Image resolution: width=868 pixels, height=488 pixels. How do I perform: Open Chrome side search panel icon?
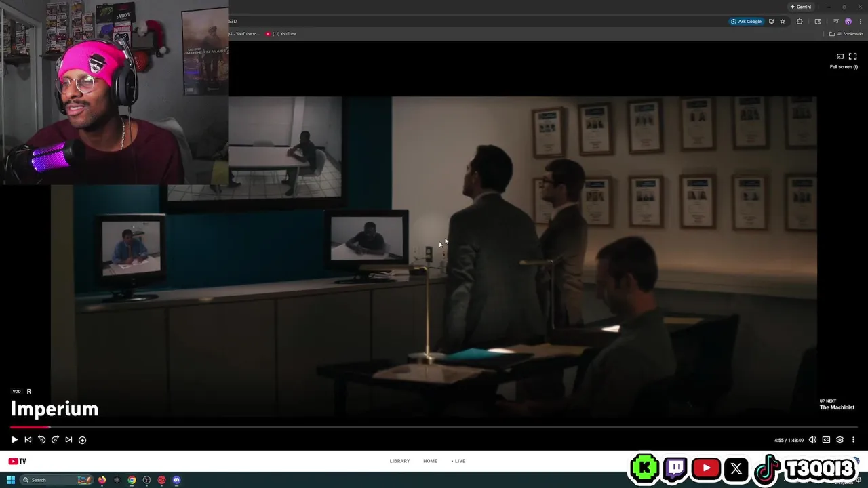click(818, 22)
